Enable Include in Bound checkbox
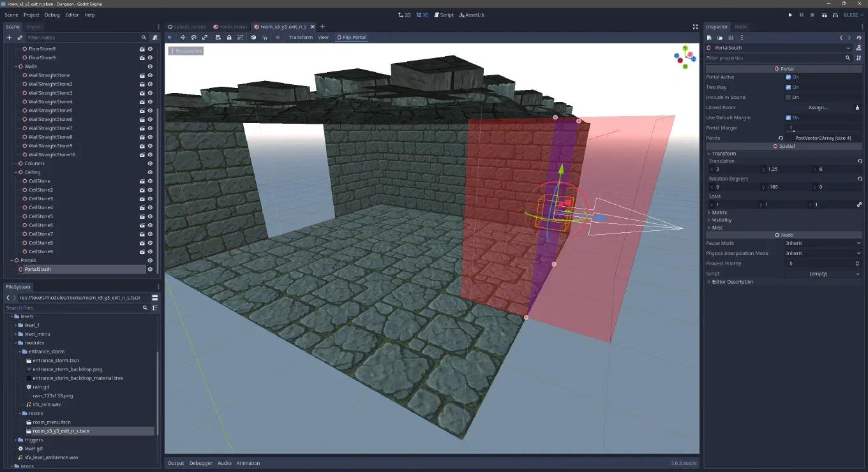 (788, 98)
